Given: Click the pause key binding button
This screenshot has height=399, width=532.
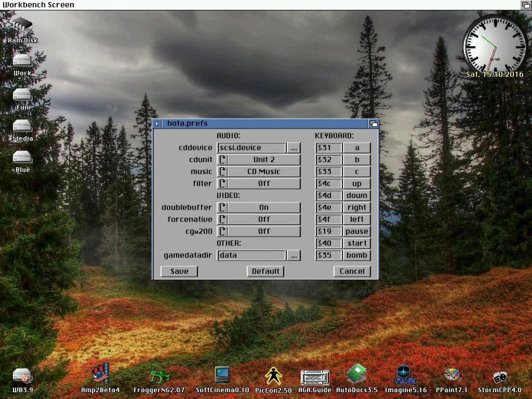Looking at the screenshot, I should (x=357, y=232).
